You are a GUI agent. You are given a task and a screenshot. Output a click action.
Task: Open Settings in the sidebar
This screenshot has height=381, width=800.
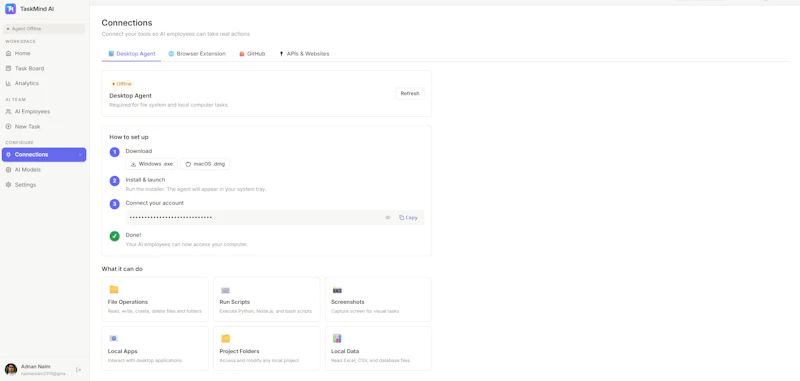coord(44,185)
